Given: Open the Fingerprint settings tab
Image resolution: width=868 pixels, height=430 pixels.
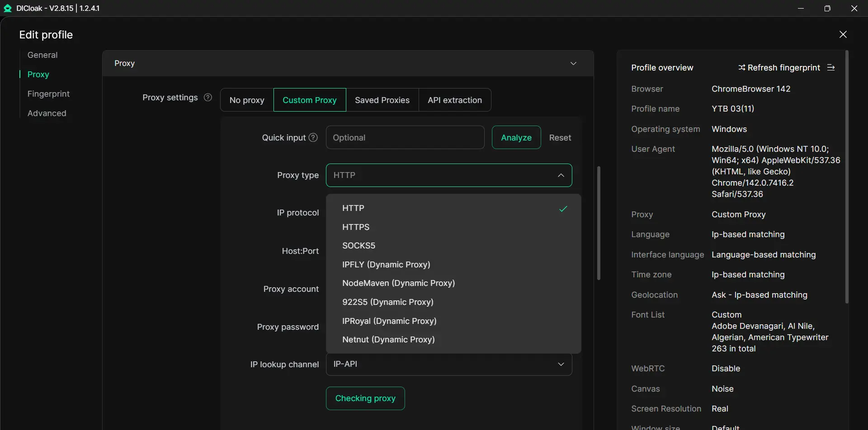Looking at the screenshot, I should (x=48, y=94).
